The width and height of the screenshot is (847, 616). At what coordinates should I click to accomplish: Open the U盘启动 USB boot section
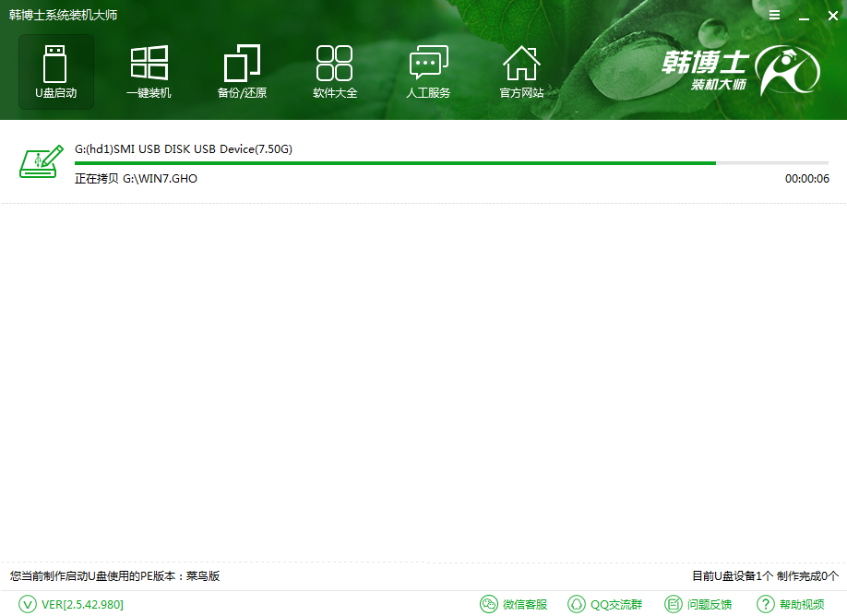click(x=55, y=72)
